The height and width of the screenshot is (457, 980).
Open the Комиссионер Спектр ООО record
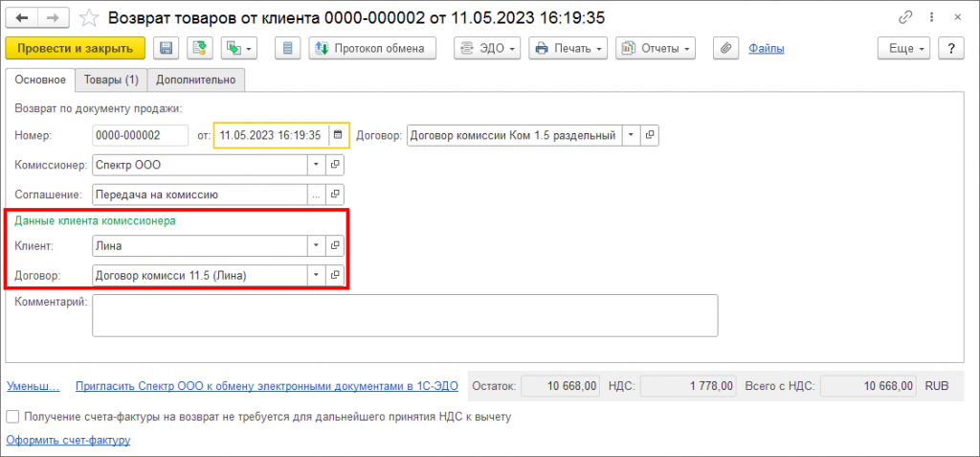click(x=335, y=164)
